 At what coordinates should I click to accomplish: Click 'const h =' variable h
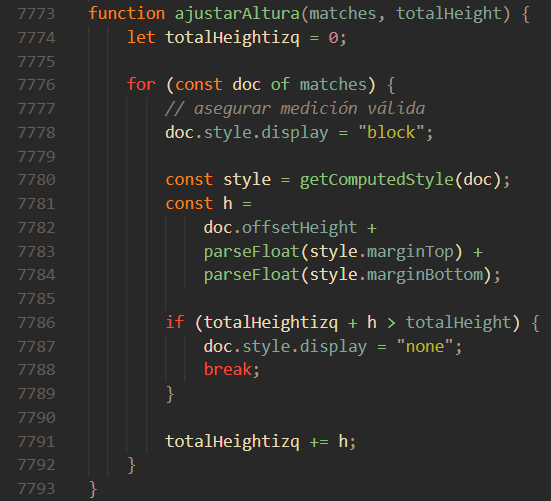point(228,203)
